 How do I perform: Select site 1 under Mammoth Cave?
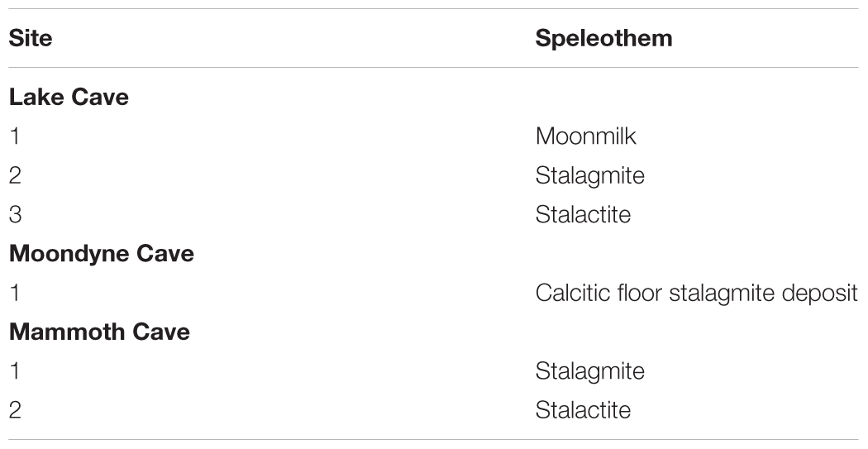pyautogui.click(x=14, y=371)
